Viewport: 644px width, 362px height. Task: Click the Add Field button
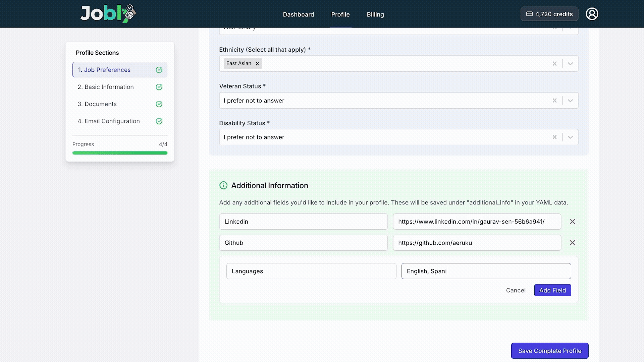(552, 290)
